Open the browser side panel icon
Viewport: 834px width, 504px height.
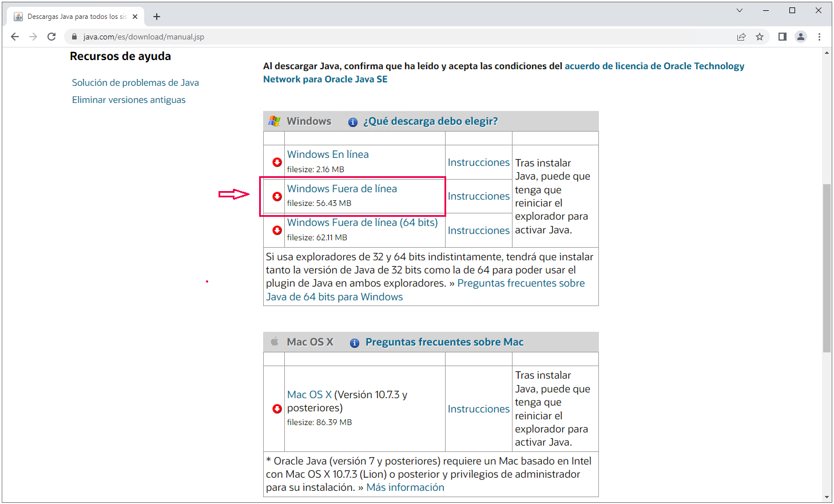(783, 37)
